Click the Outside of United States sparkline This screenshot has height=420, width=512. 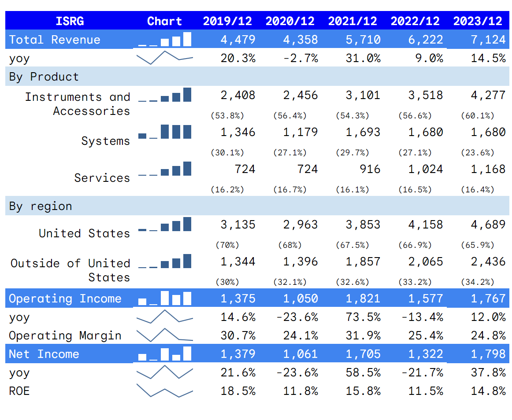pyautogui.click(x=165, y=261)
